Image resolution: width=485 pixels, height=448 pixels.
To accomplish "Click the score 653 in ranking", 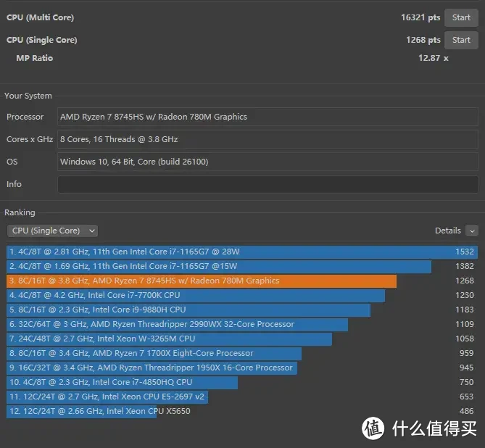I will (466, 397).
